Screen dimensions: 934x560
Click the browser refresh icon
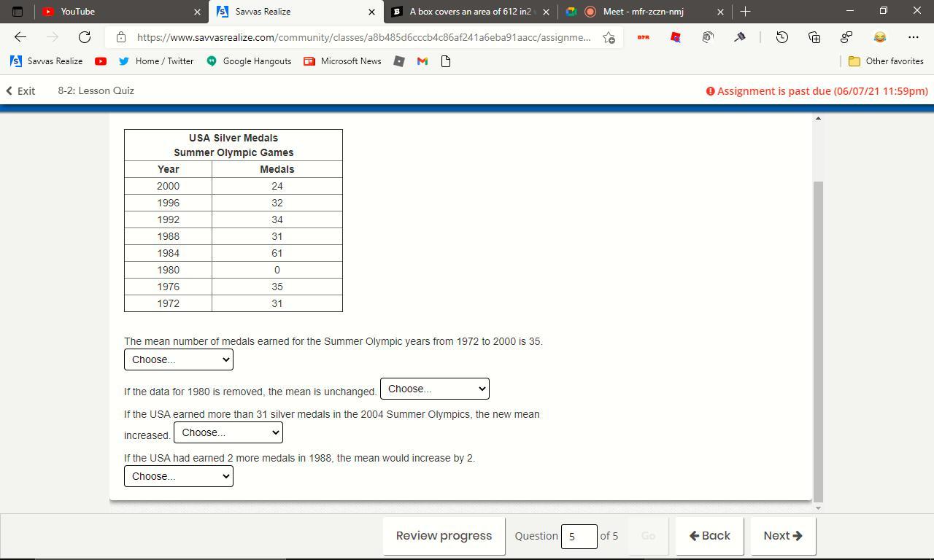point(85,37)
